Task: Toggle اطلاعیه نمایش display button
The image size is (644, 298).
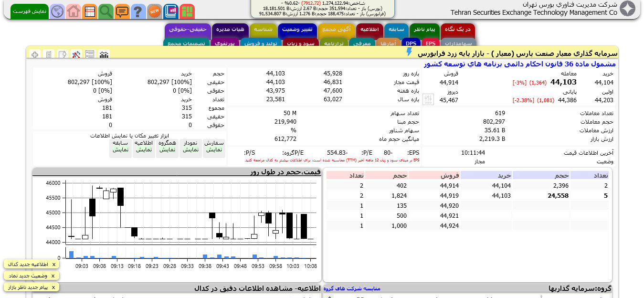Action: [144, 149]
